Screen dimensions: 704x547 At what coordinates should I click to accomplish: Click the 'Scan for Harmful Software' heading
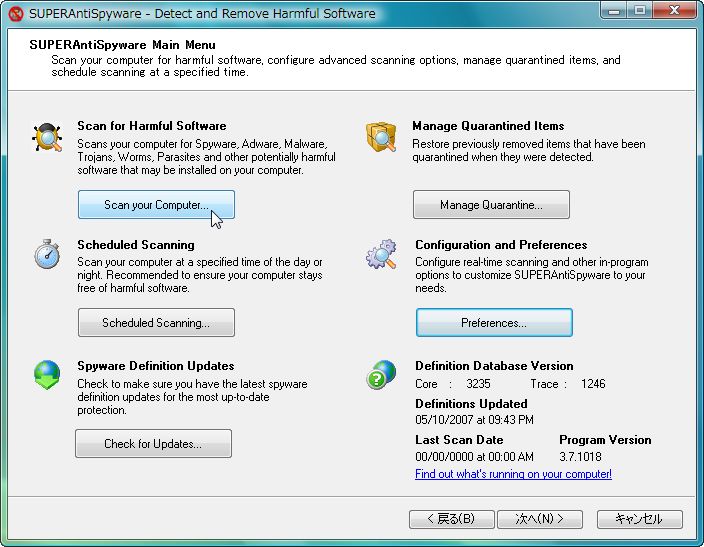click(152, 126)
